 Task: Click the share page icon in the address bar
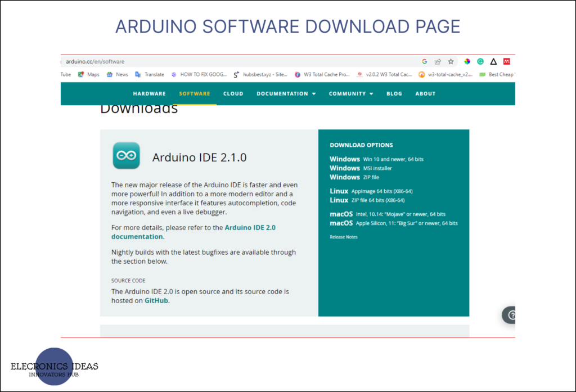tap(438, 61)
